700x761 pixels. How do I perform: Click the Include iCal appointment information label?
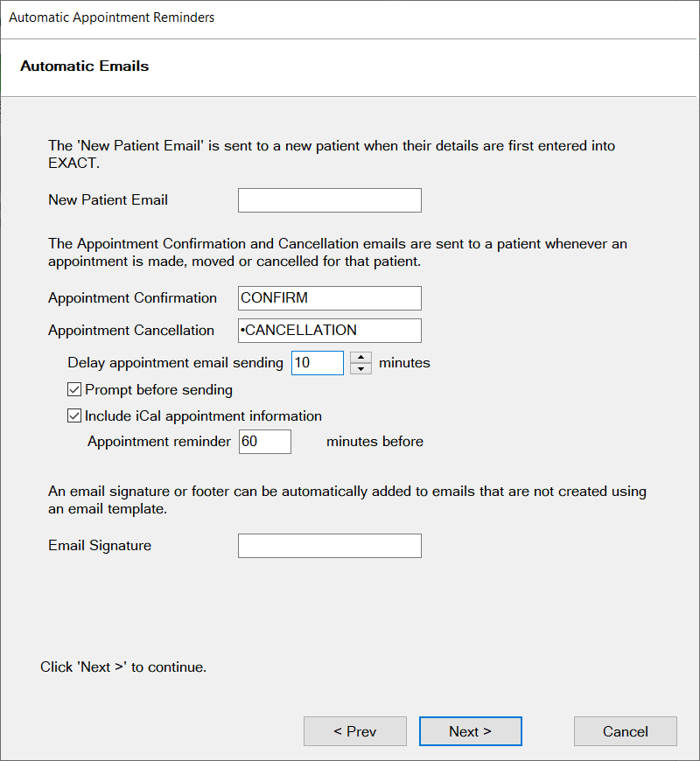(x=203, y=416)
